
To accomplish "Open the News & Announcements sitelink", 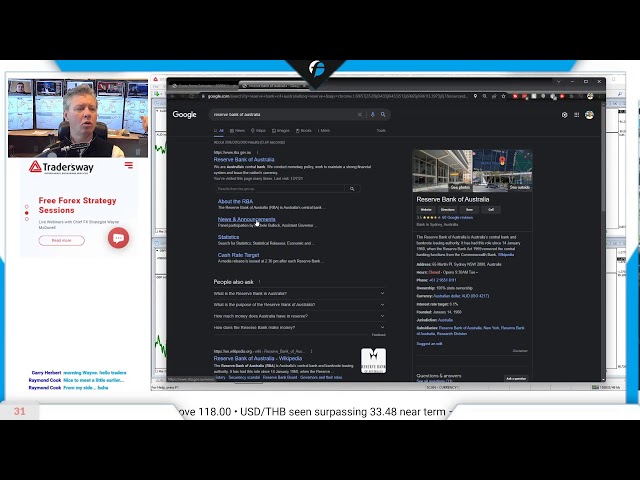I will 246,219.
